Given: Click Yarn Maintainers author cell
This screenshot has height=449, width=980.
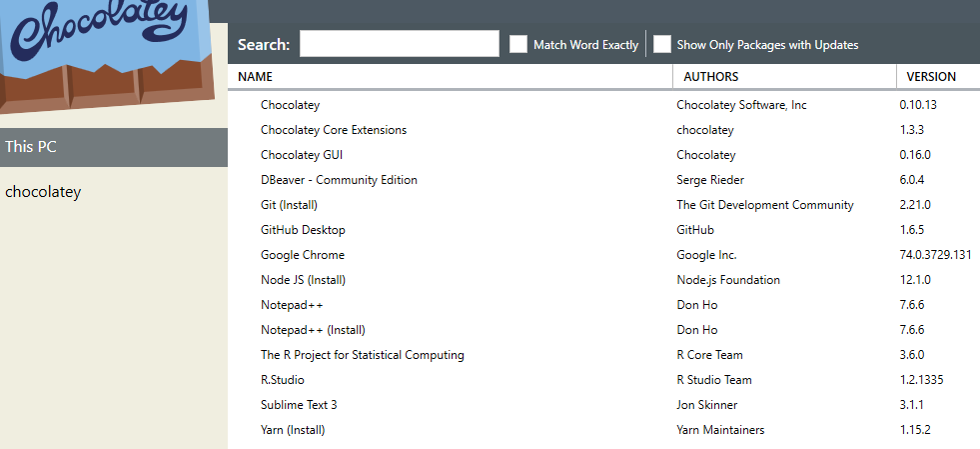Looking at the screenshot, I should [x=720, y=430].
